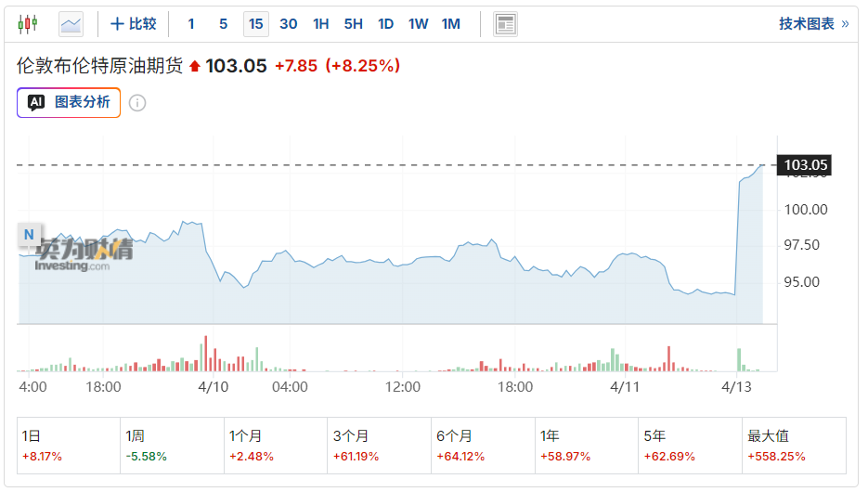Image resolution: width=868 pixels, height=492 pixels.
Task: Switch to the 1H interval
Action: pos(320,24)
